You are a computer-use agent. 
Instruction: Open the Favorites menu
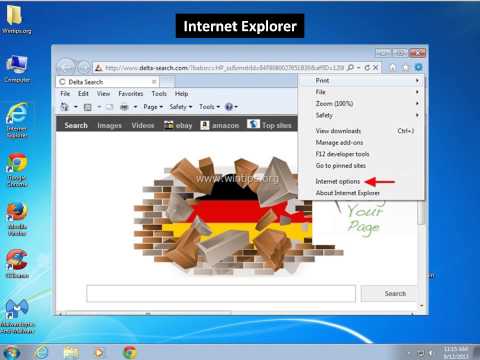coord(131,94)
